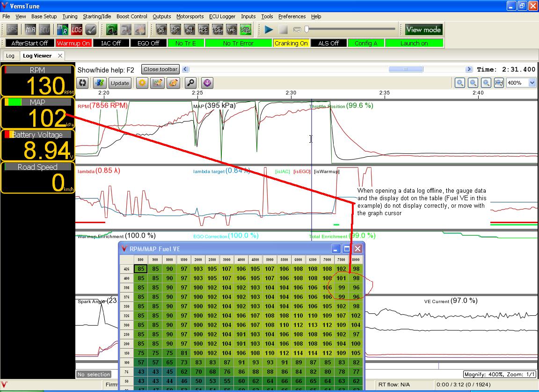Select the 426 kPa row header in Fuel VE
The image size is (539, 392).
click(x=127, y=269)
